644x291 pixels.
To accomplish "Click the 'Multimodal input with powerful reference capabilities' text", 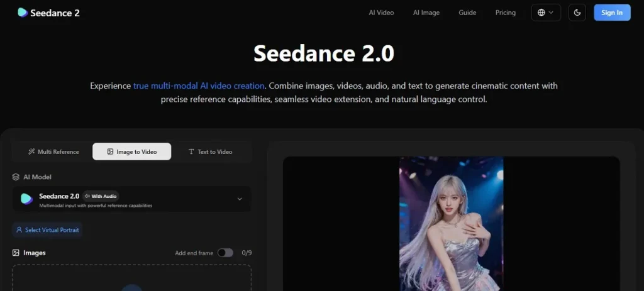I will point(96,206).
